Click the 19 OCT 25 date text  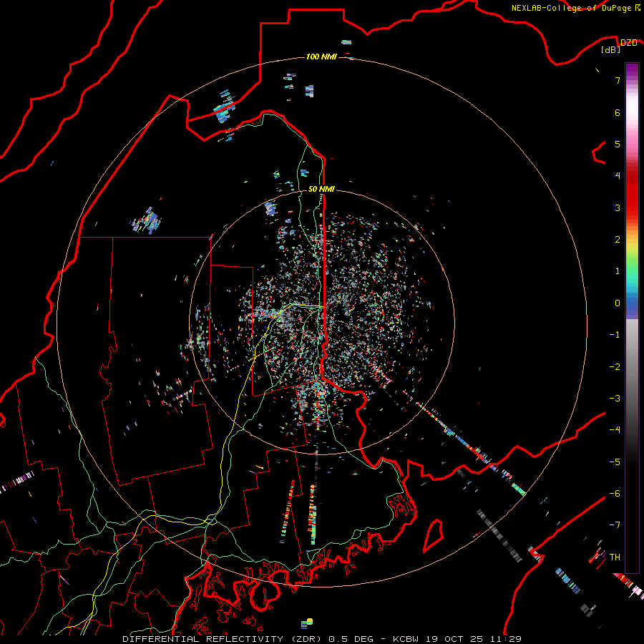454,639
